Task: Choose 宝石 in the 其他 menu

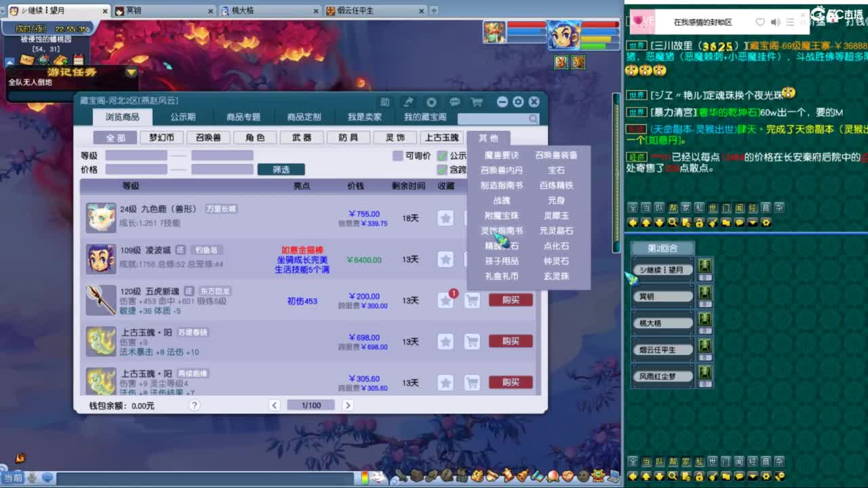Action: 556,170
